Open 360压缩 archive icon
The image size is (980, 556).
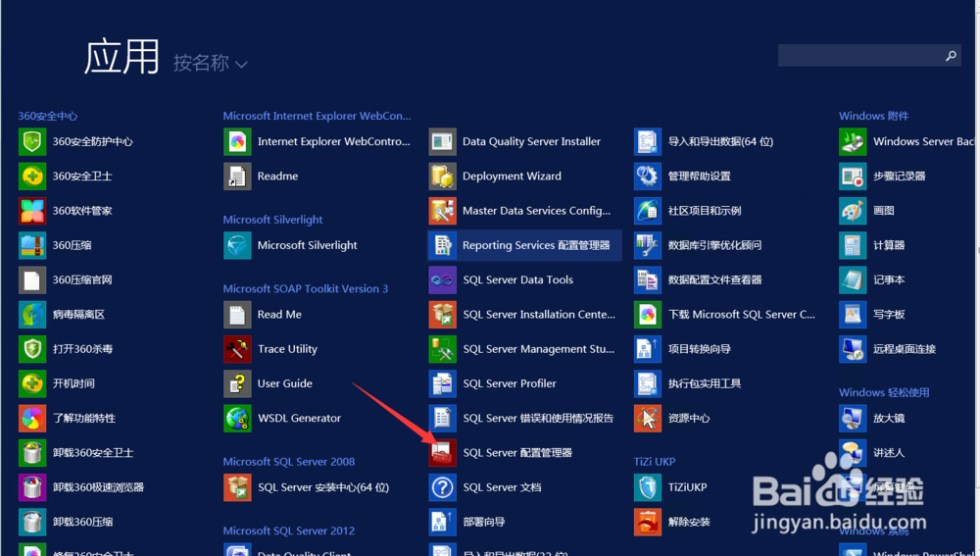(x=32, y=245)
